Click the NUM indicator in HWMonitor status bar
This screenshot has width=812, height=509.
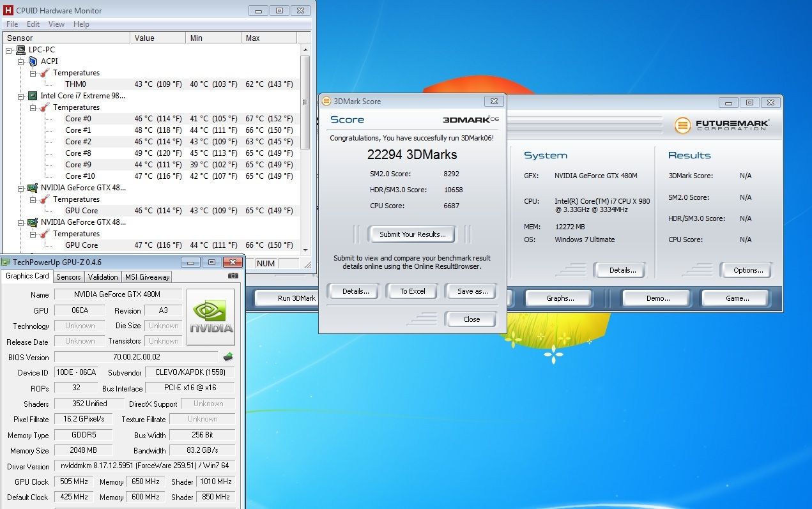click(x=266, y=263)
